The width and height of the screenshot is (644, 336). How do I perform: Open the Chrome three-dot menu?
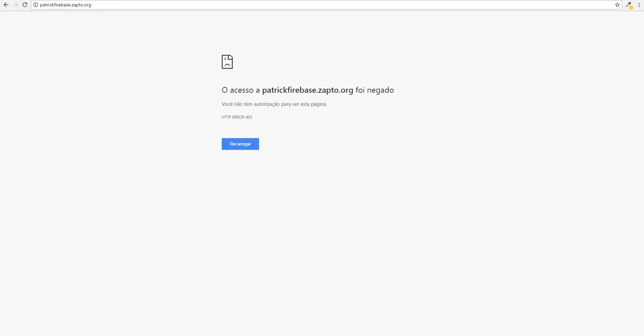639,5
